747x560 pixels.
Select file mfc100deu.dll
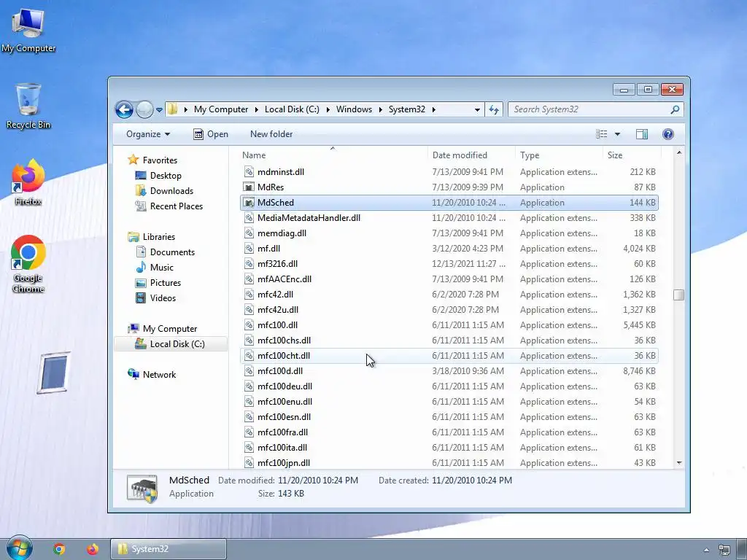(449, 386)
